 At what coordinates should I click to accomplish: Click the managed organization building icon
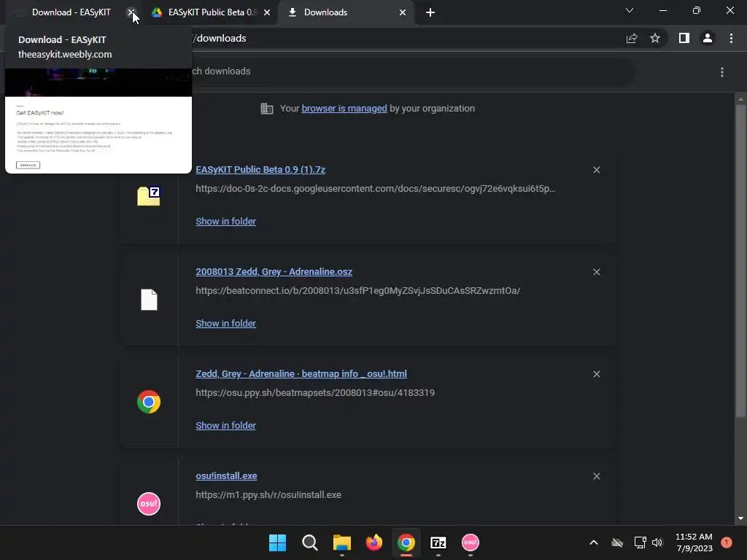[267, 109]
